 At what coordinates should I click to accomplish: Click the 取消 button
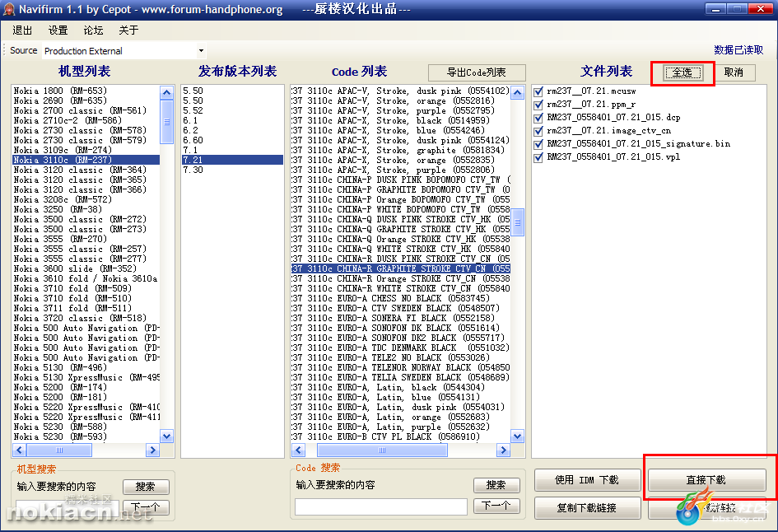tap(734, 72)
